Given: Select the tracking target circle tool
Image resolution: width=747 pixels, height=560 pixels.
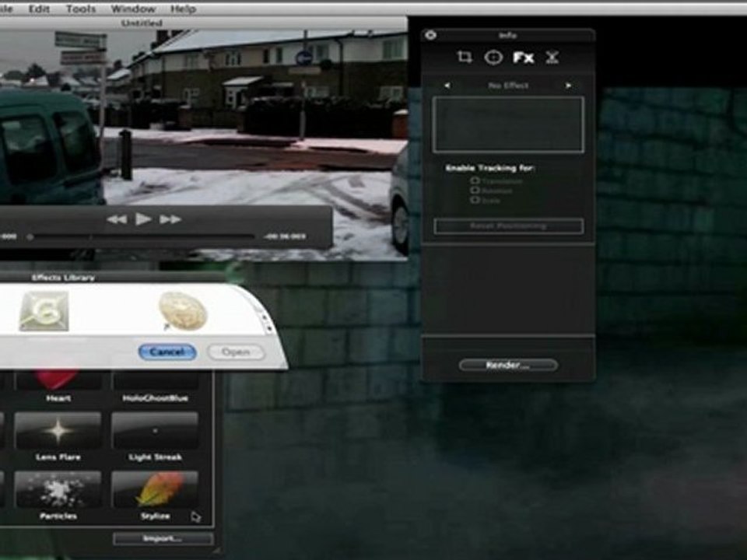Looking at the screenshot, I should (493, 58).
